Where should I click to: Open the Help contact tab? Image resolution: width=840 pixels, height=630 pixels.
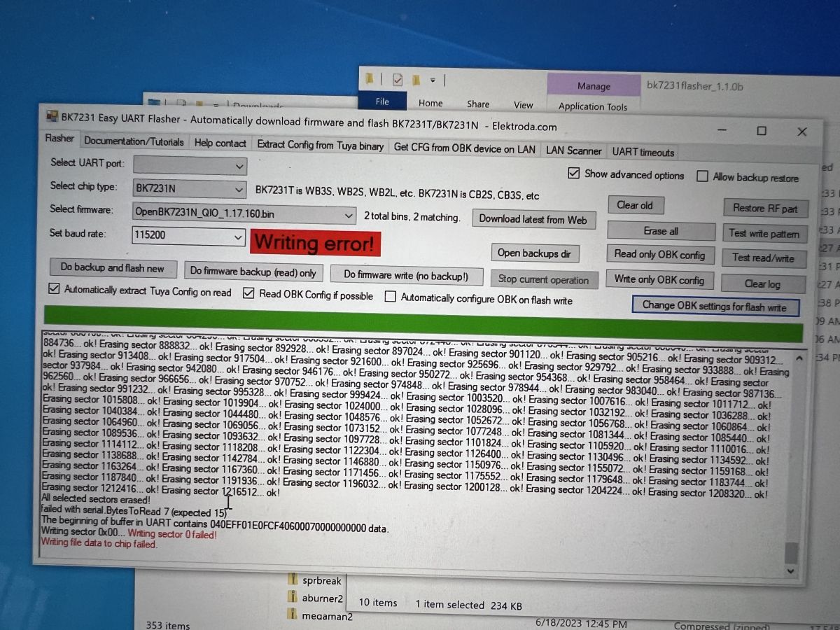[220, 143]
